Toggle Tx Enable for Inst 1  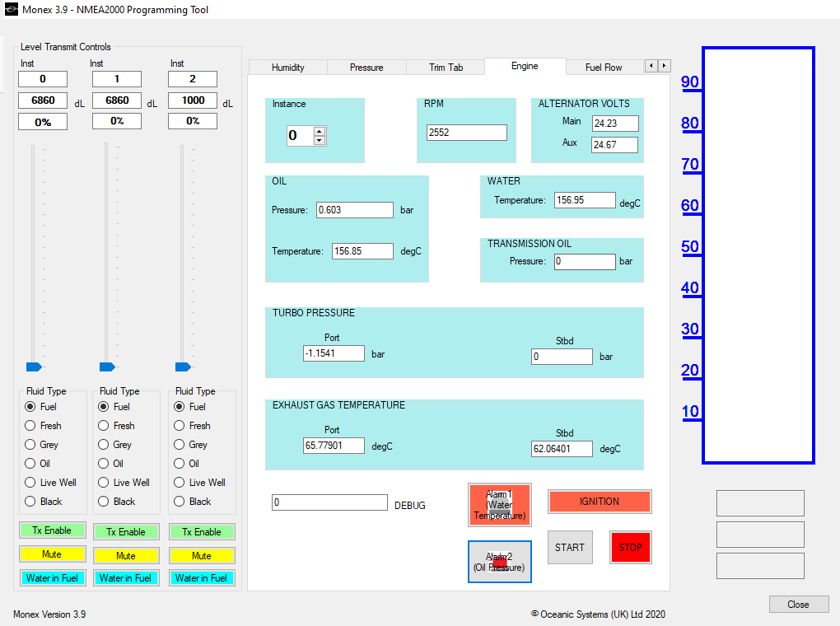coord(126,531)
